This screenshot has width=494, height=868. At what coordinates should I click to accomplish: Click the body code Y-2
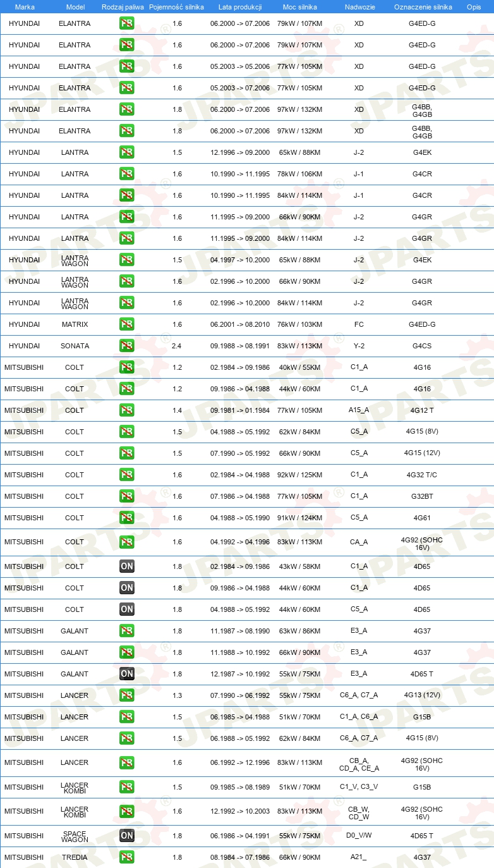point(359,346)
